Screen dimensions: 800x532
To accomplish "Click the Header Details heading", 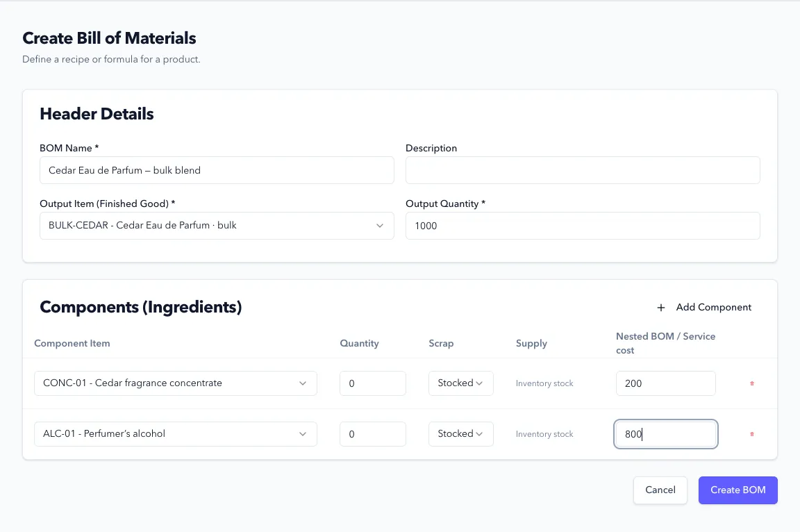I will [x=97, y=114].
